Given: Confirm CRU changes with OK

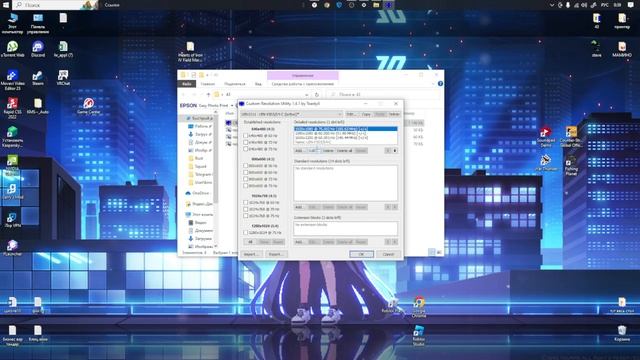Looking at the screenshot, I should coord(361,254).
